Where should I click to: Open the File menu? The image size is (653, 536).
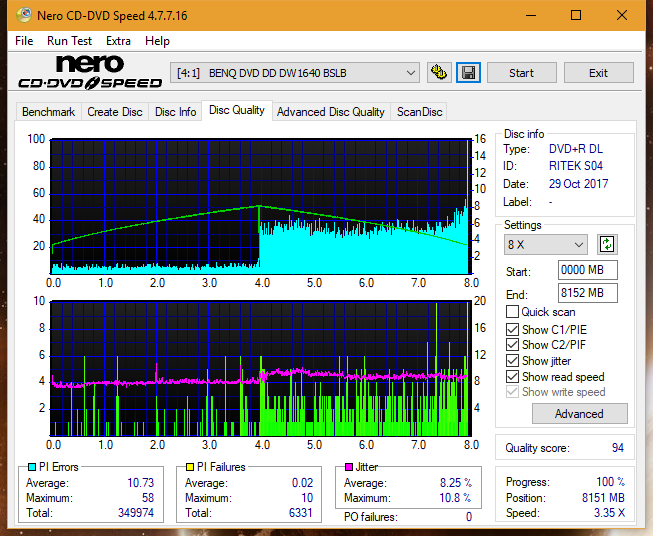tap(24, 41)
